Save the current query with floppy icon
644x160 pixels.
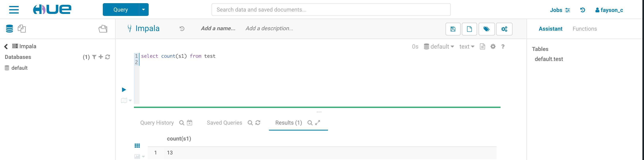pos(453,29)
